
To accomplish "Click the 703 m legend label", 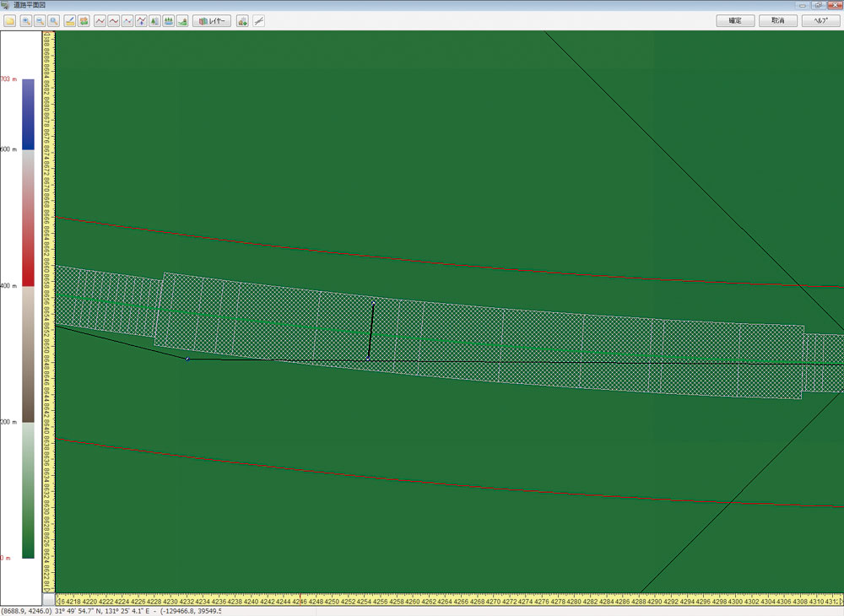I will coord(8,79).
